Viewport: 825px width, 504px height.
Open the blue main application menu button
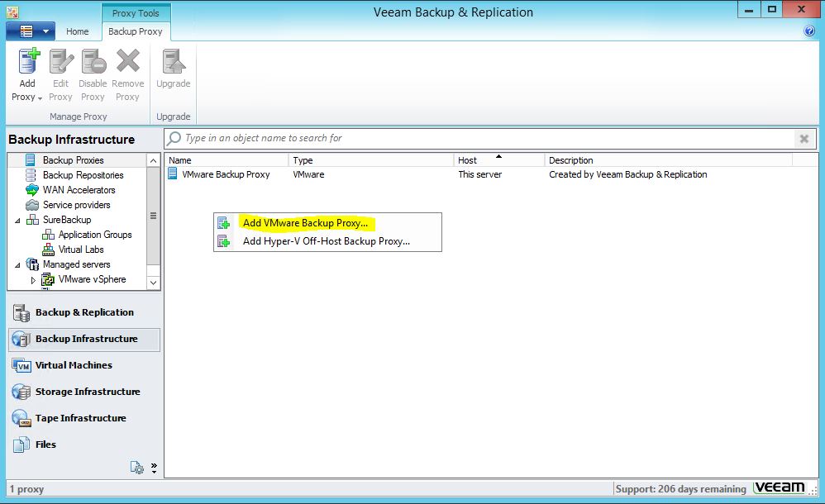31,31
